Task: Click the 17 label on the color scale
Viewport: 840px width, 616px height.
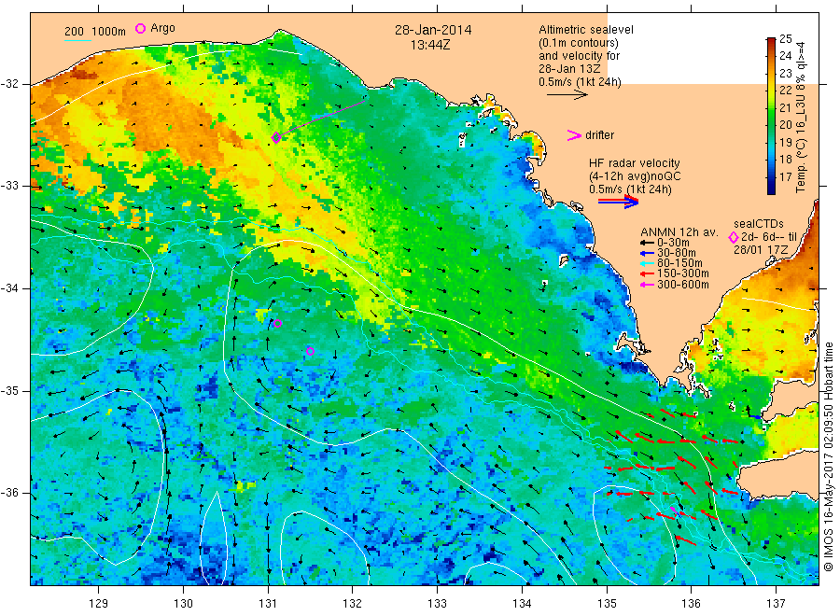Action: click(785, 176)
